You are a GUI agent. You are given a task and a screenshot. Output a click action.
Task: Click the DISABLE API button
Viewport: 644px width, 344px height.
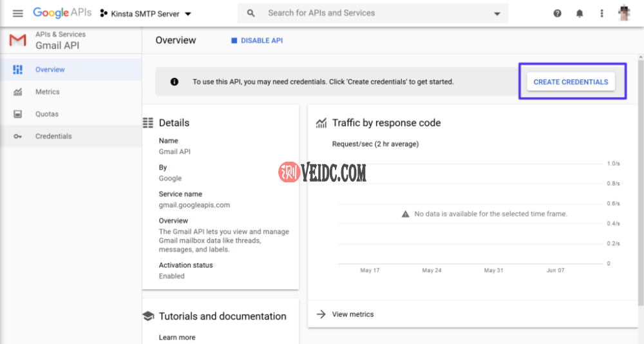click(x=257, y=41)
